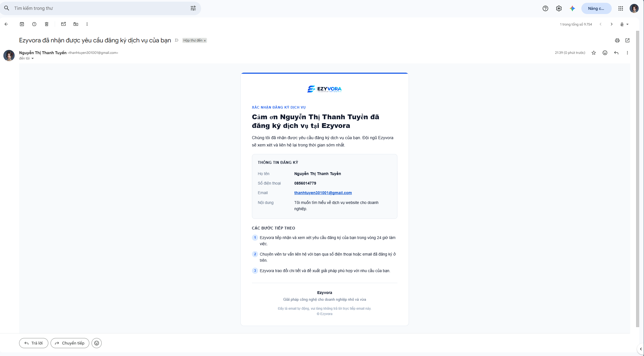The height and width of the screenshot is (356, 644).
Task: Click the '© Ezyvora' footer text
Action: [325, 314]
